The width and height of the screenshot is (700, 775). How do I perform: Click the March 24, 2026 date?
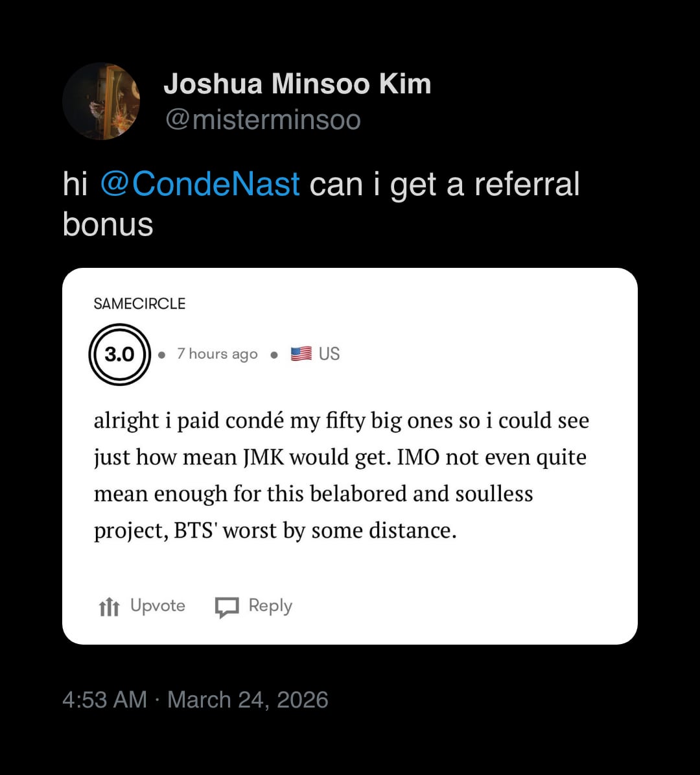[x=248, y=700]
